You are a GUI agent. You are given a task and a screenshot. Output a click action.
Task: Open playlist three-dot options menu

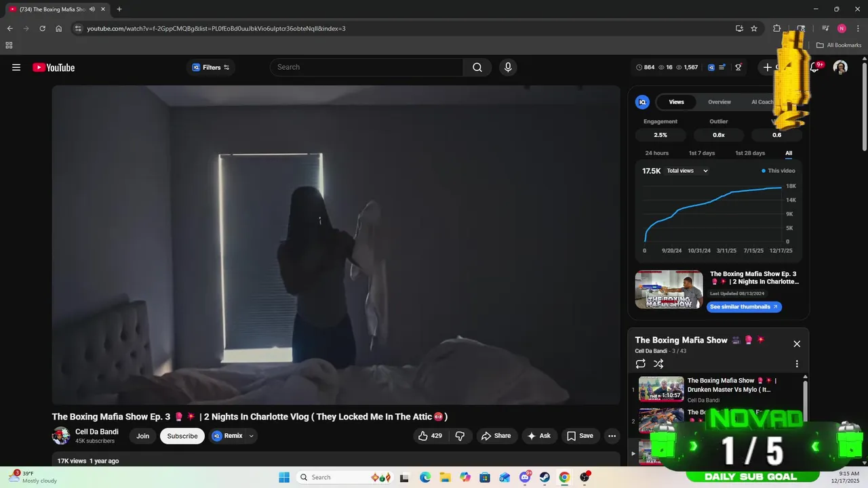[x=797, y=364]
